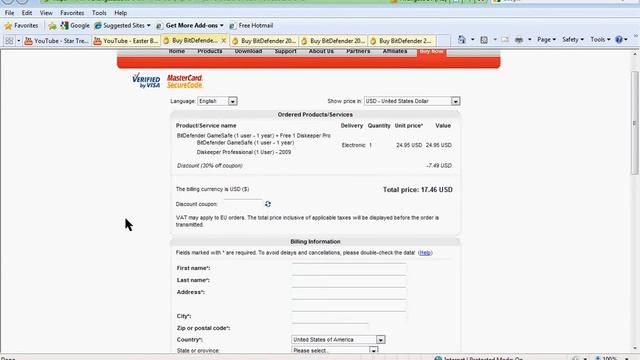Image resolution: width=640 pixels, height=360 pixels.
Task: Click the vertical scrollbar thumb
Action: pyautogui.click(x=635, y=122)
